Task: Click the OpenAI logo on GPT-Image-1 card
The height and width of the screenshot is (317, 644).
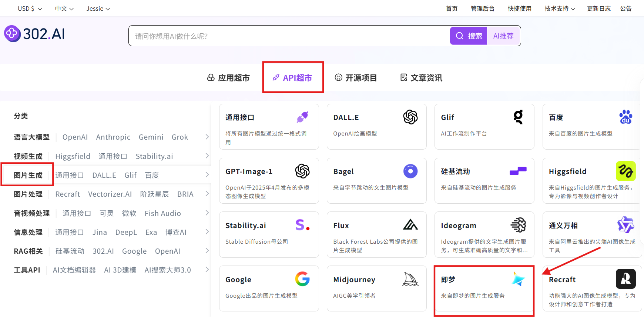Action: pyautogui.click(x=302, y=171)
